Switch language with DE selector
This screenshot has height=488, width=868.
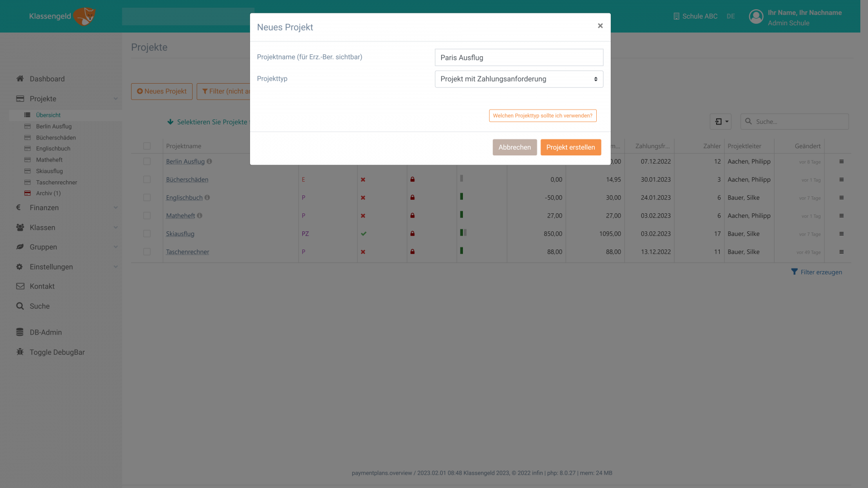pos(731,16)
